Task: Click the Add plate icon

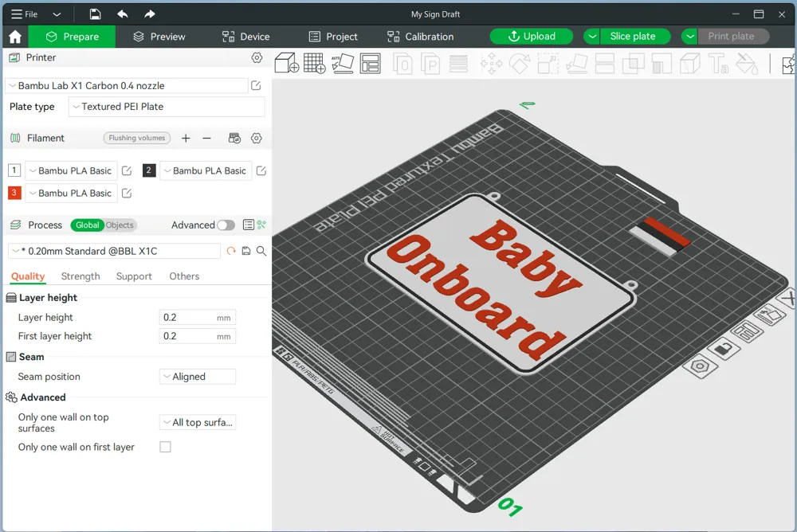Action: pos(314,64)
